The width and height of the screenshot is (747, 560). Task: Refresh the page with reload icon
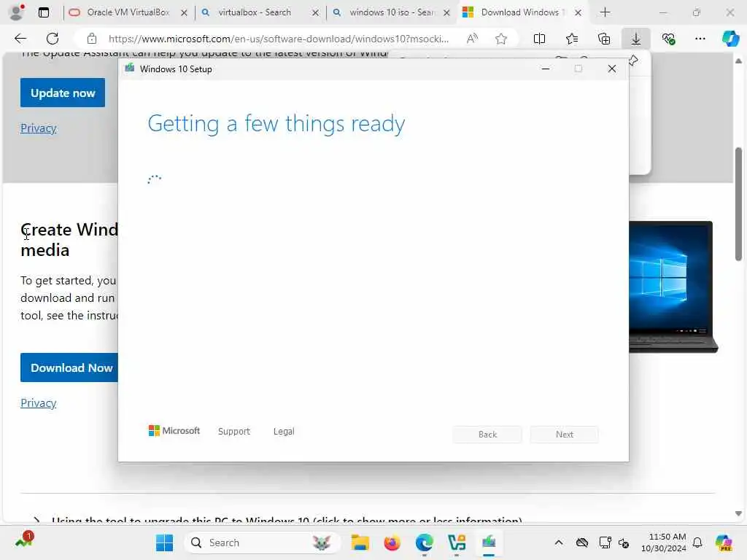(53, 39)
